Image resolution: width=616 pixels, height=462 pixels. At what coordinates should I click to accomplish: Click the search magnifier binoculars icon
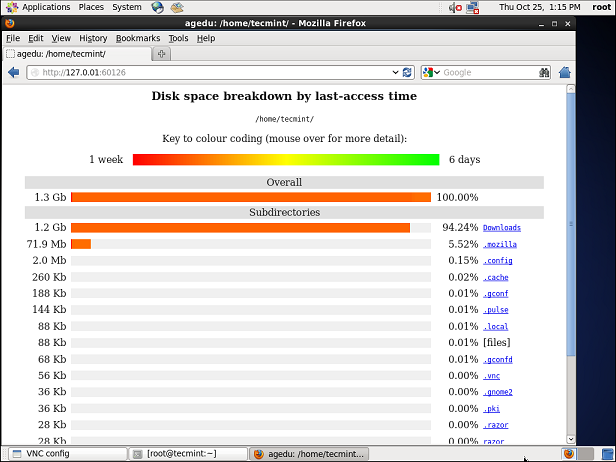(x=544, y=72)
